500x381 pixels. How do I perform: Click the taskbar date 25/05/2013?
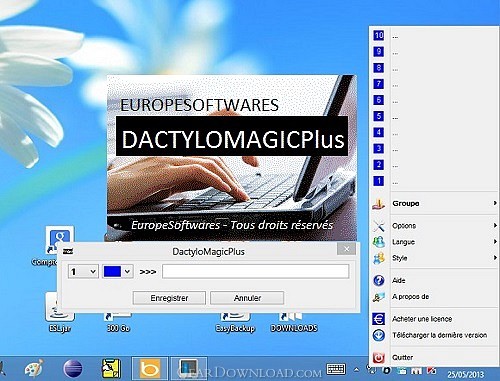[466, 375]
